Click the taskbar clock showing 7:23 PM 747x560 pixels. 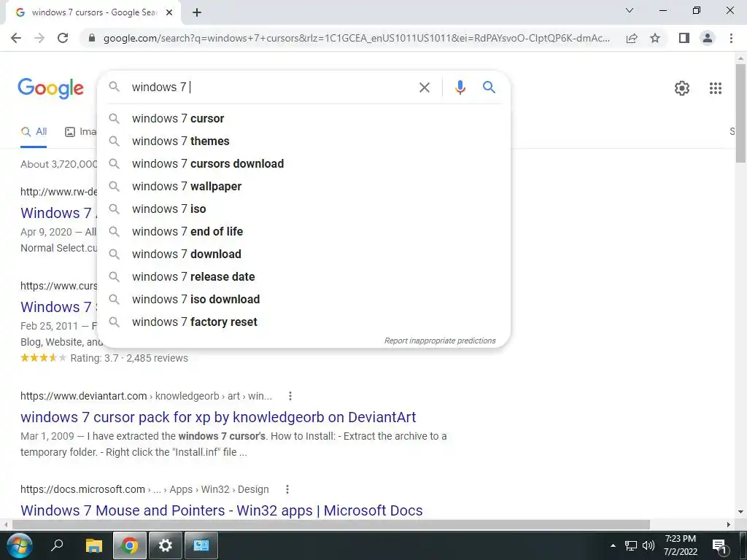(681, 545)
